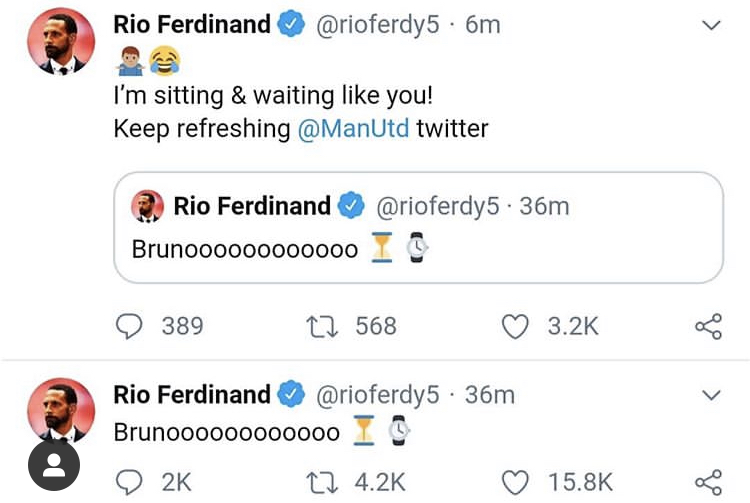The width and height of the screenshot is (750, 503).
Task: Tap the small avatar in the quoted tweet
Action: pyautogui.click(x=148, y=207)
